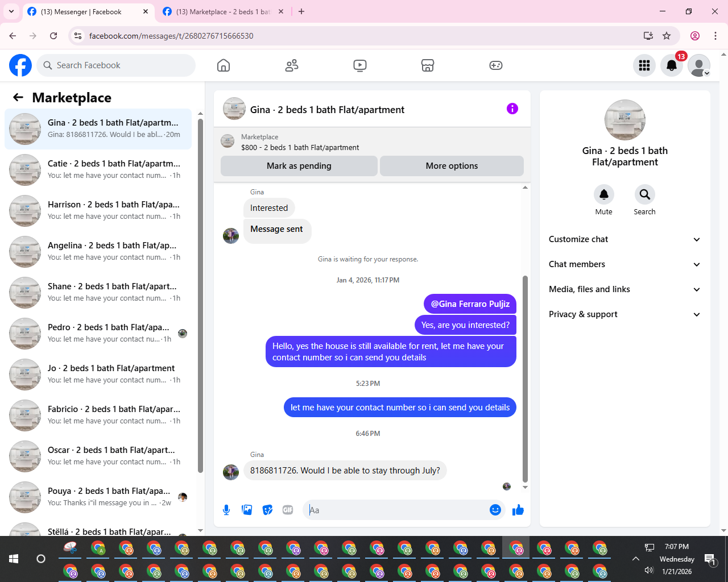This screenshot has width=728, height=582.
Task: Choose a sticker icon
Action: [267, 510]
